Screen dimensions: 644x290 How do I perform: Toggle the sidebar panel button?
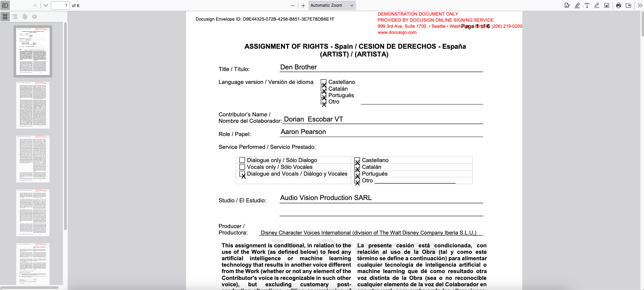pyautogui.click(x=5, y=5)
